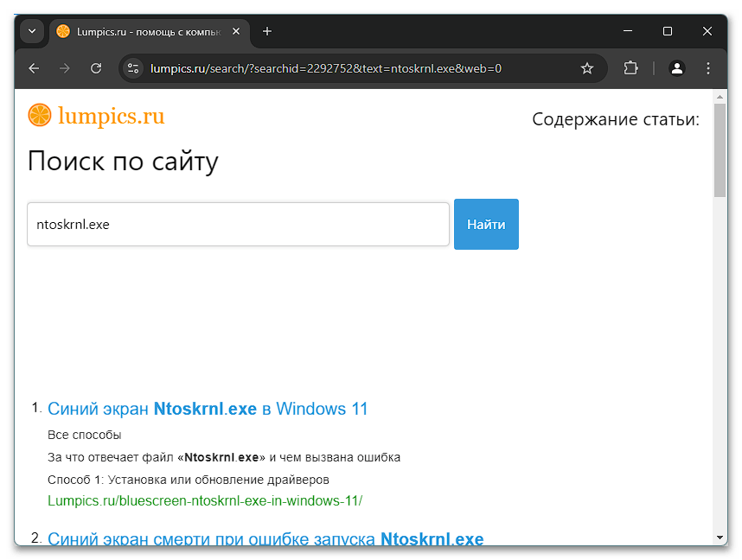The height and width of the screenshot is (560, 742).
Task: Open the tab search dropdown arrow
Action: pos(32,31)
